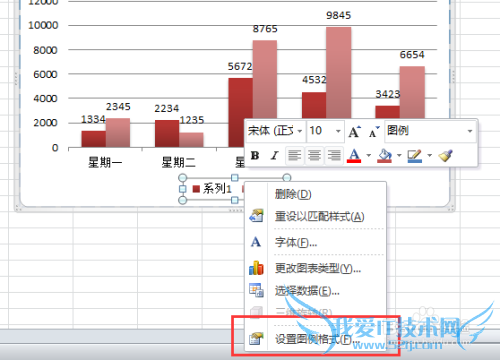Click the 10000 vertical axis value
The height and width of the screenshot is (360, 500).
[x=43, y=25]
